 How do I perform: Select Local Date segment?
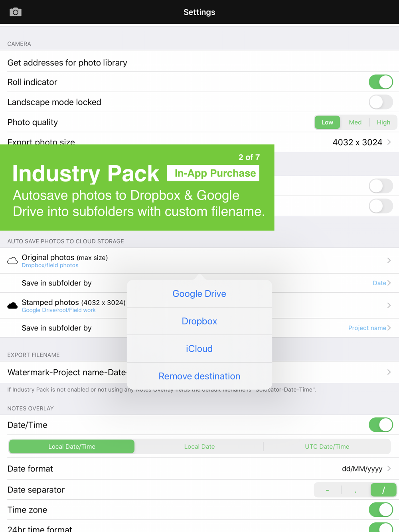[199, 447]
